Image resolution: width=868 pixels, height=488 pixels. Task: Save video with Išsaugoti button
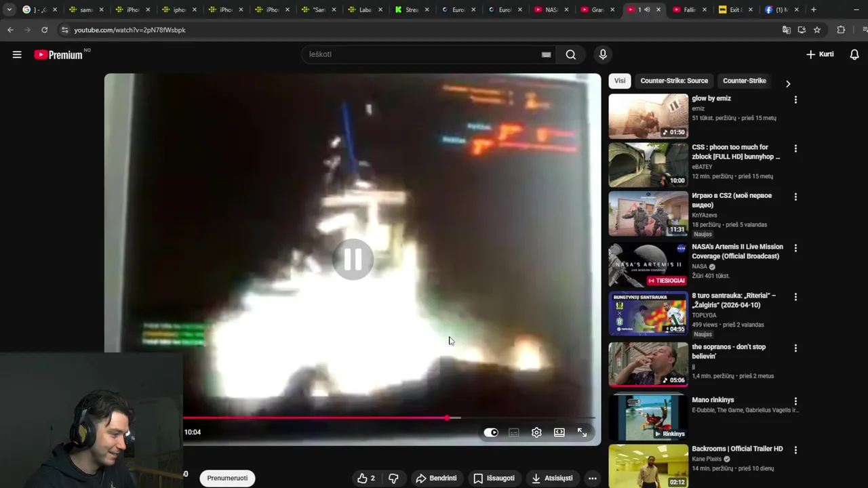[494, 479]
